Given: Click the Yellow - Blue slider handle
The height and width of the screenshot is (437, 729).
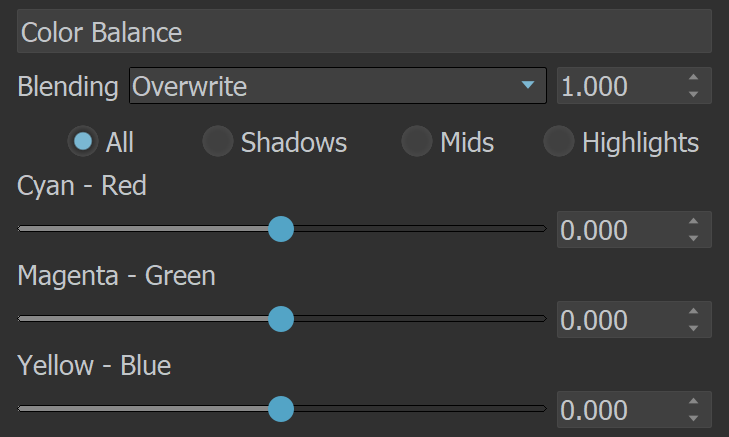Looking at the screenshot, I should click(x=281, y=409).
